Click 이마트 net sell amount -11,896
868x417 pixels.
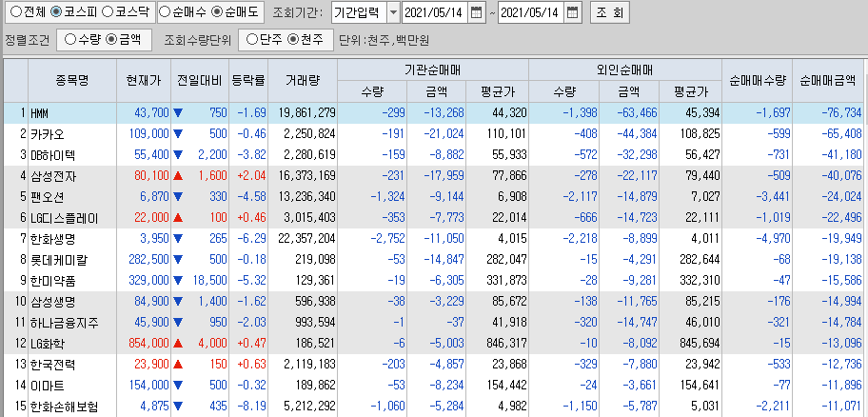tap(840, 386)
